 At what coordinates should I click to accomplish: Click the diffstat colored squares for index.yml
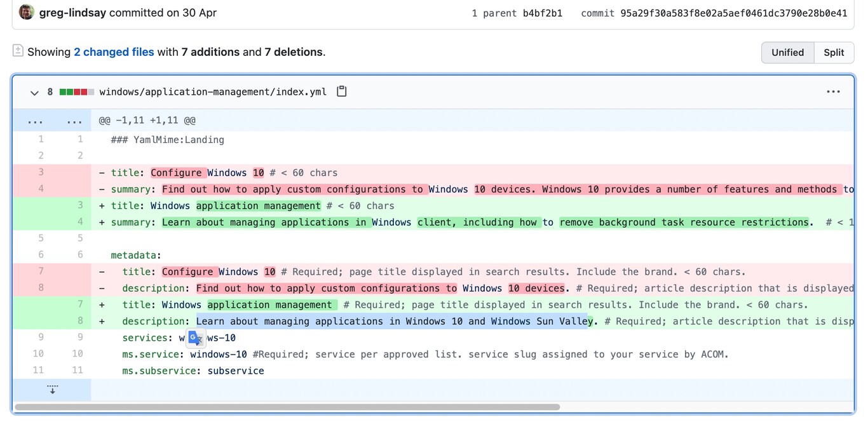pyautogui.click(x=77, y=92)
